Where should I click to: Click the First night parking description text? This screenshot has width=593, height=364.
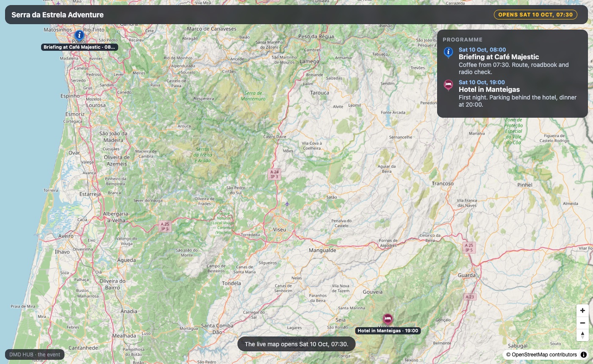(518, 101)
